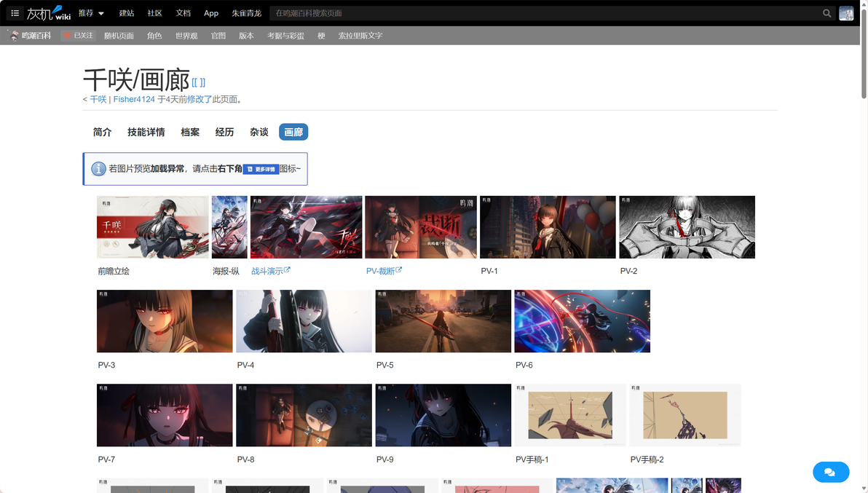
Task: Open the hamburger sidebar menu icon
Action: coord(15,12)
